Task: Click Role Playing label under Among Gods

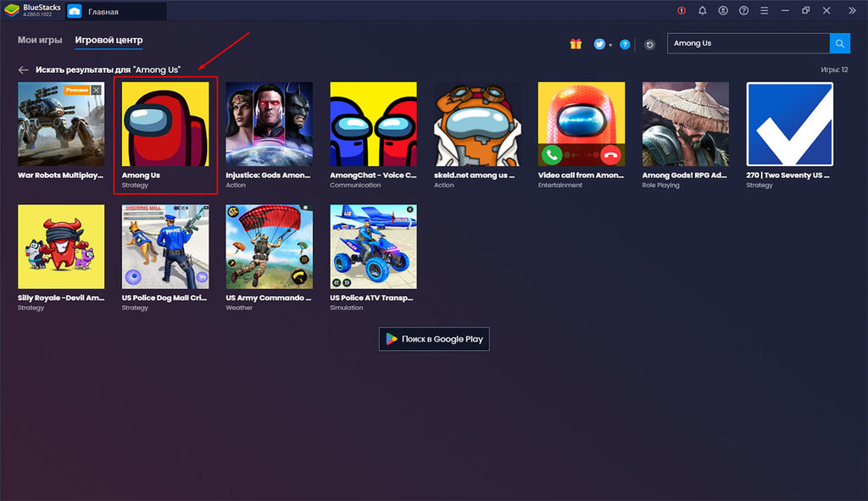Action: pyautogui.click(x=660, y=185)
